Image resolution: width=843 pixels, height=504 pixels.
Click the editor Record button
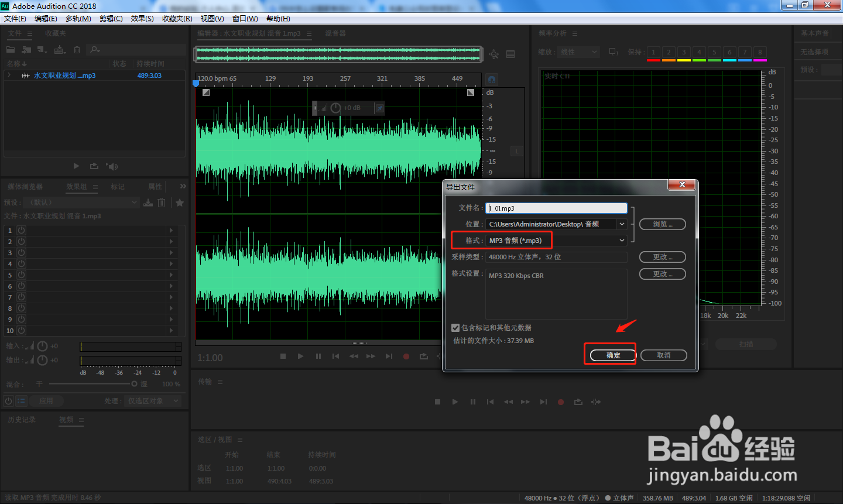pos(406,356)
